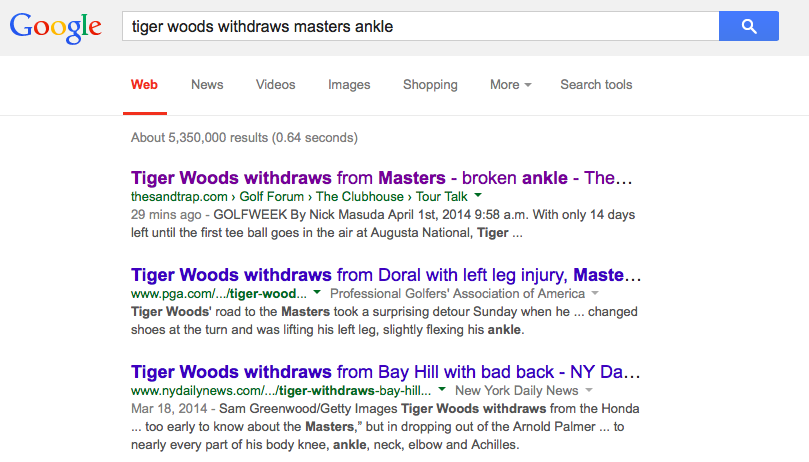Switch to the News tab
The width and height of the screenshot is (809, 462).
coord(207,85)
